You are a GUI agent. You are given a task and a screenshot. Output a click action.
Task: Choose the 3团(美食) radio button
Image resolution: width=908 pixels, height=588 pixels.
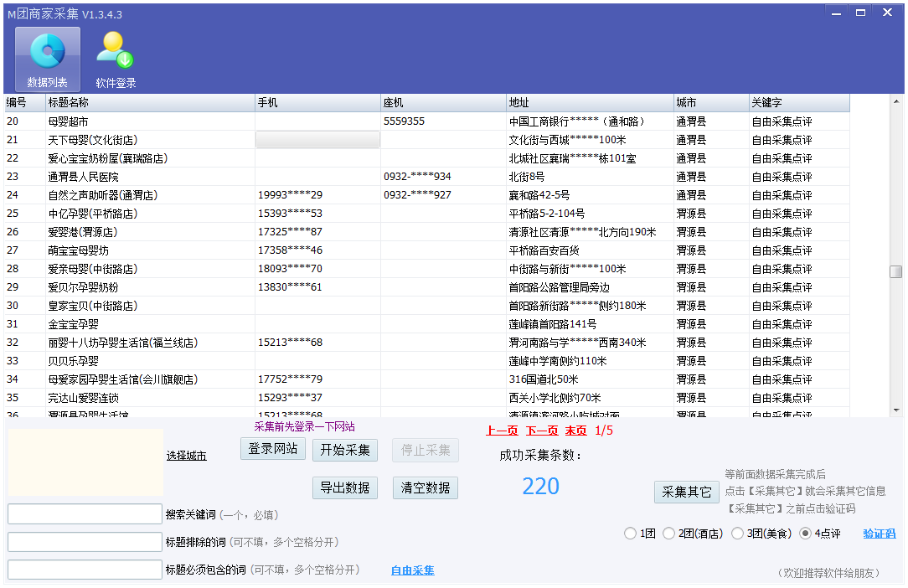737,534
